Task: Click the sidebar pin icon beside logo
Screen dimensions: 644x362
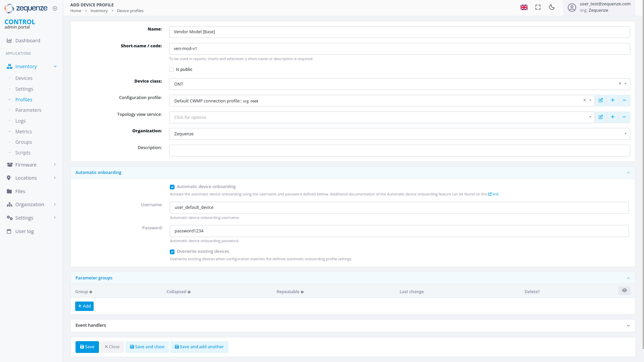Action: 55,8
